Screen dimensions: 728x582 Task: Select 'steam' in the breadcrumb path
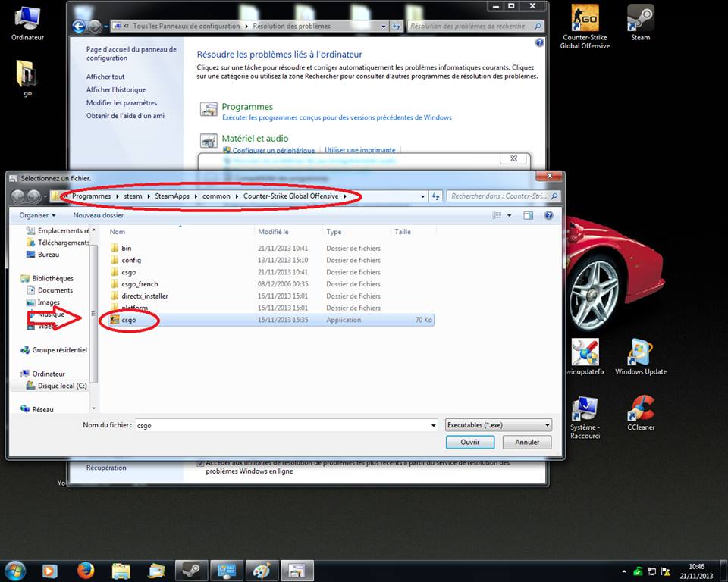tap(133, 196)
